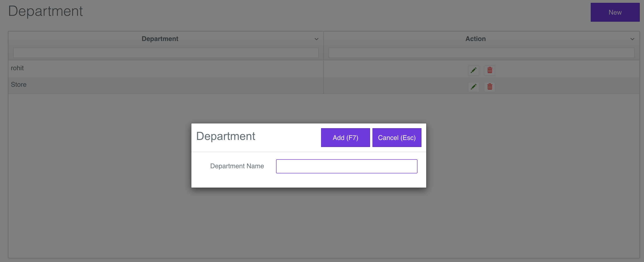Screen dimensions: 644x262
Task: Sort by the Department column header label
Action: pyautogui.click(x=160, y=39)
